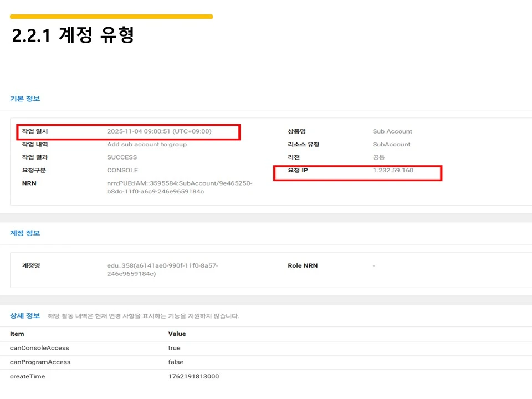Click the highlighted 작업 일시 timestamp field
Screen dimensions: 532x399
[159, 131]
